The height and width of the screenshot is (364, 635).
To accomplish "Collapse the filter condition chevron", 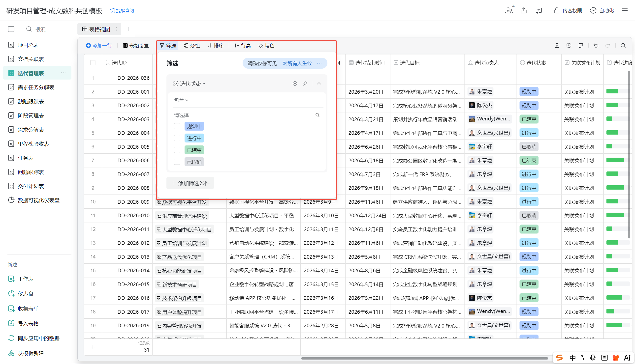I will click(319, 84).
